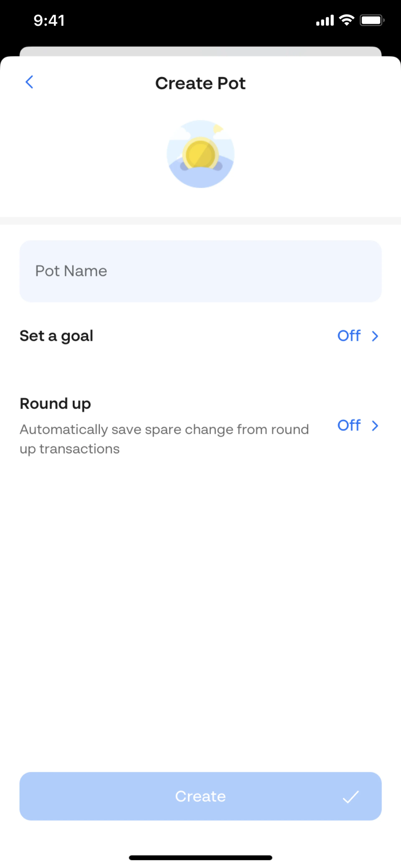Viewport: 401px width, 868px height.
Task: Tap the cellular signal bars icon
Action: tap(325, 21)
